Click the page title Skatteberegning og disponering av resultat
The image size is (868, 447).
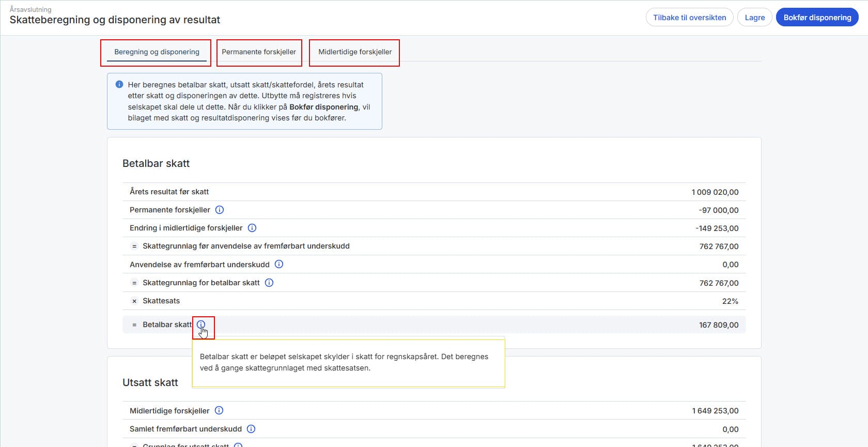point(115,20)
